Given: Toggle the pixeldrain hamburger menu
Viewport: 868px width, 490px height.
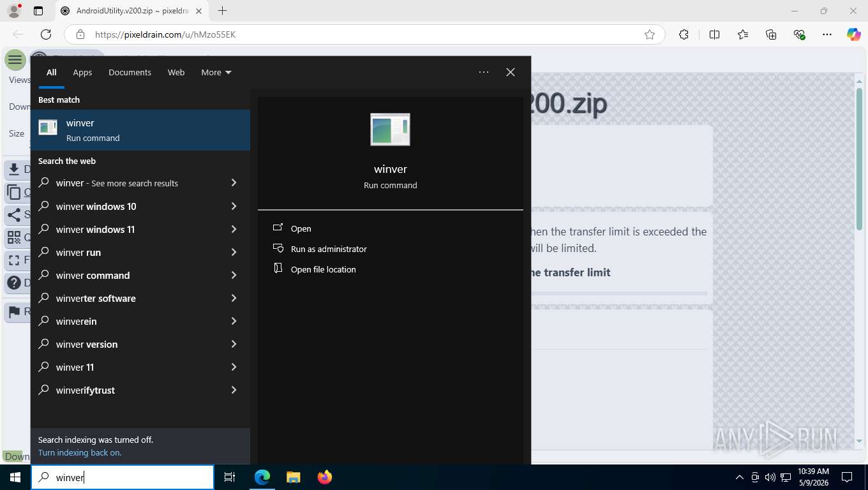Looking at the screenshot, I should (15, 60).
